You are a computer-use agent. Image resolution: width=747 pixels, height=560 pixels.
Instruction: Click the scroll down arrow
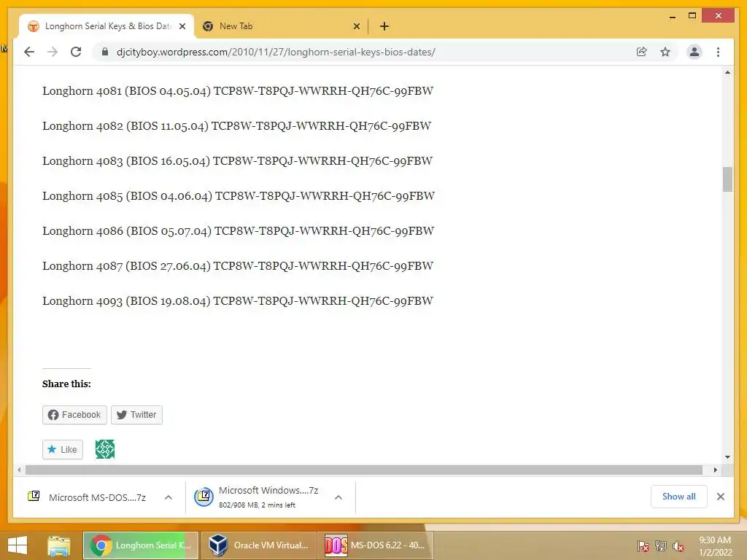click(727, 457)
